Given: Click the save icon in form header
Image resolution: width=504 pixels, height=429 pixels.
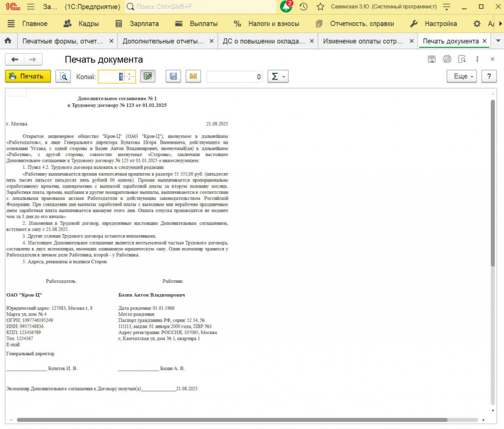Looking at the screenshot, I should point(432,59).
